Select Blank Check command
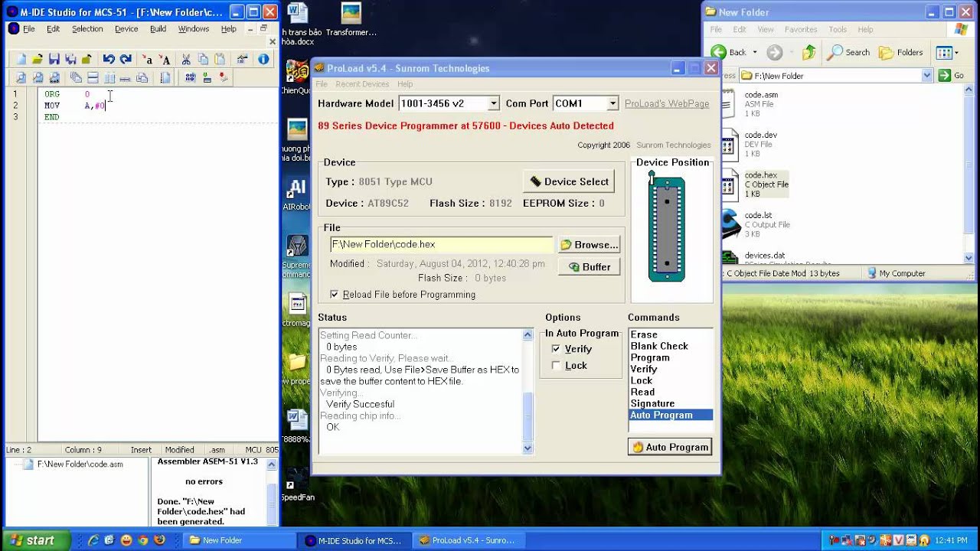 click(659, 346)
